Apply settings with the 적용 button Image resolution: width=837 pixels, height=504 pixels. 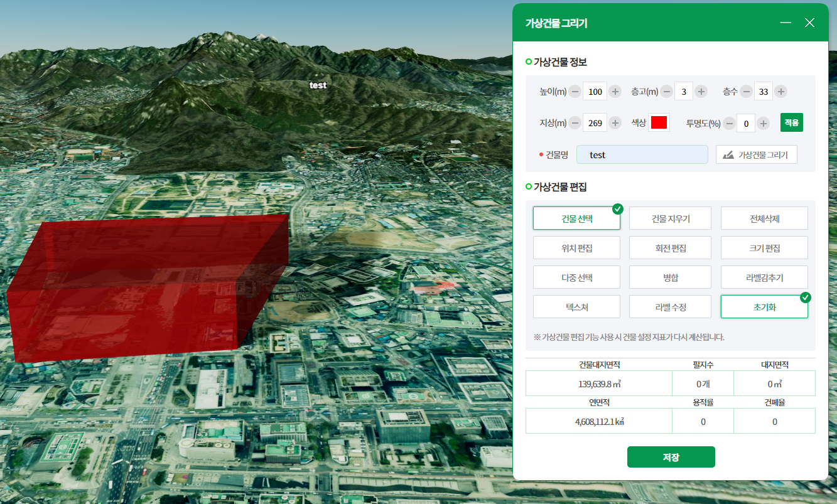pos(792,122)
